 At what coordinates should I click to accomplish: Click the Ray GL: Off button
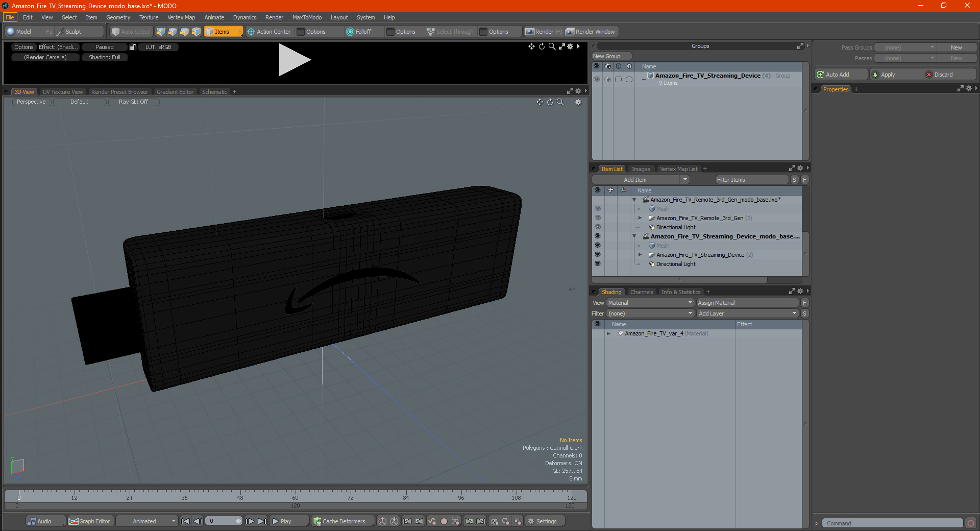(133, 102)
